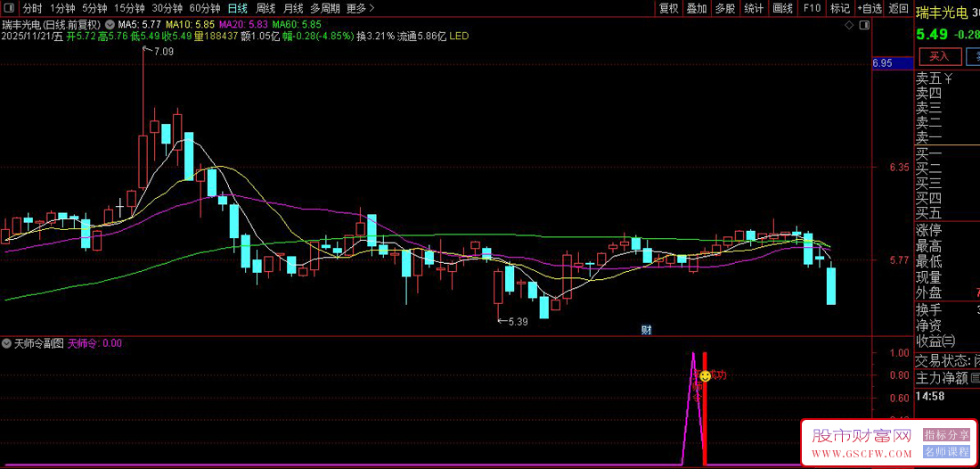Image resolution: width=980 pixels, height=469 pixels.
Task: Open the 卖五 order depth dropdown arrow
Action: pos(948,78)
